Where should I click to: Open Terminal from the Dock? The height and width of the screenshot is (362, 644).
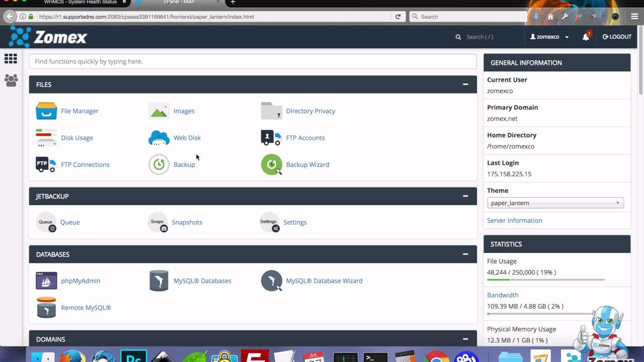pos(376,356)
